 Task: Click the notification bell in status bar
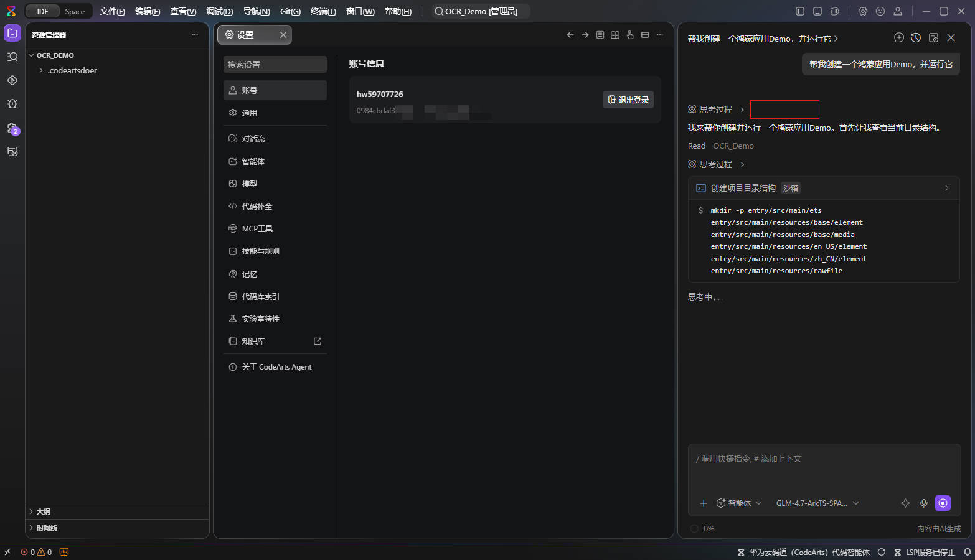tap(968, 552)
